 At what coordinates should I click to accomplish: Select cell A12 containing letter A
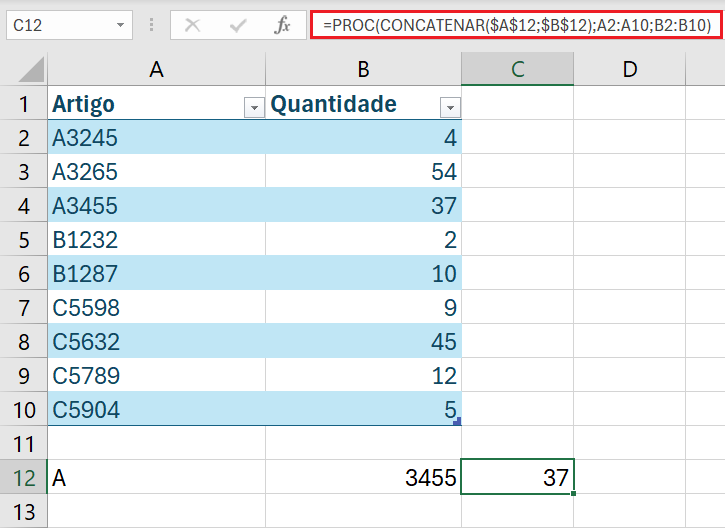[x=156, y=477]
